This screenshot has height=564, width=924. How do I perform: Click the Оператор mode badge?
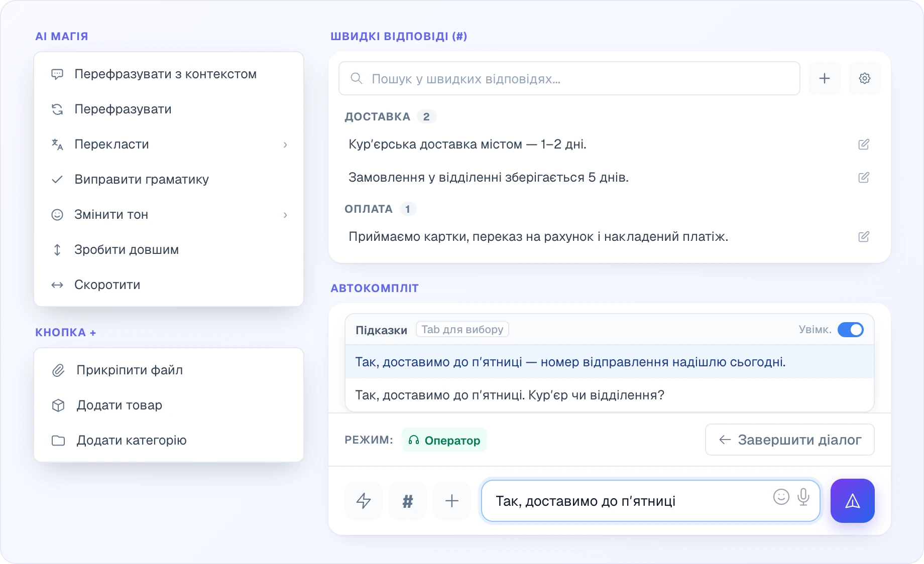click(x=444, y=440)
